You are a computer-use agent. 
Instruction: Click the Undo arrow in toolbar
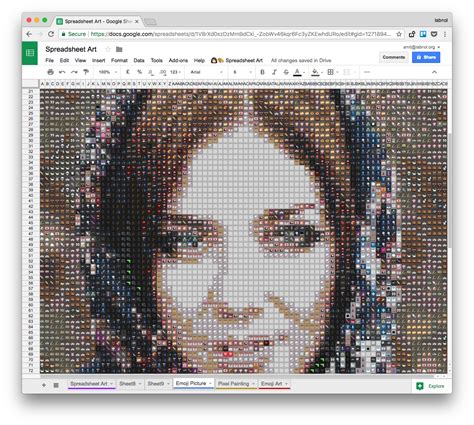(x=62, y=72)
